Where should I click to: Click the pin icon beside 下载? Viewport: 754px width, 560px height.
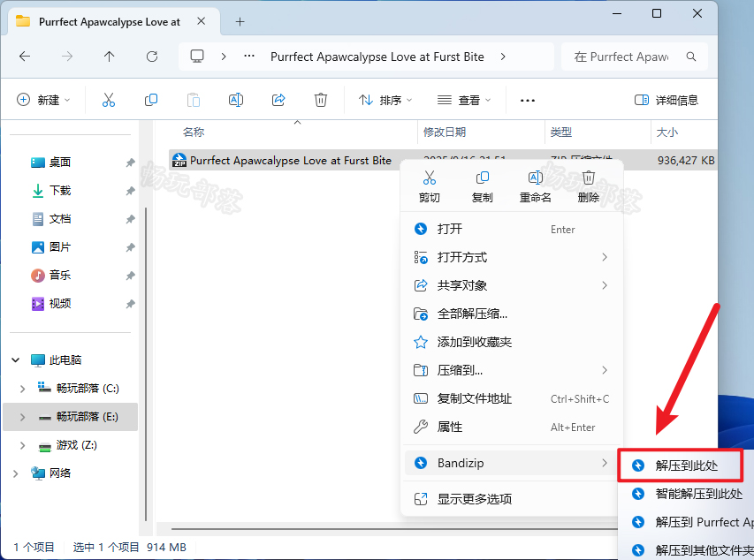click(130, 191)
